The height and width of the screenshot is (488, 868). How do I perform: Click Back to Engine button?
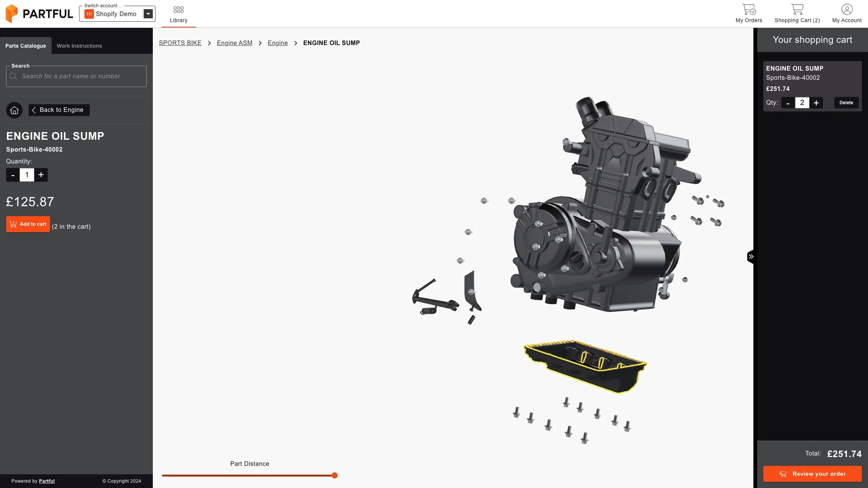click(x=59, y=110)
